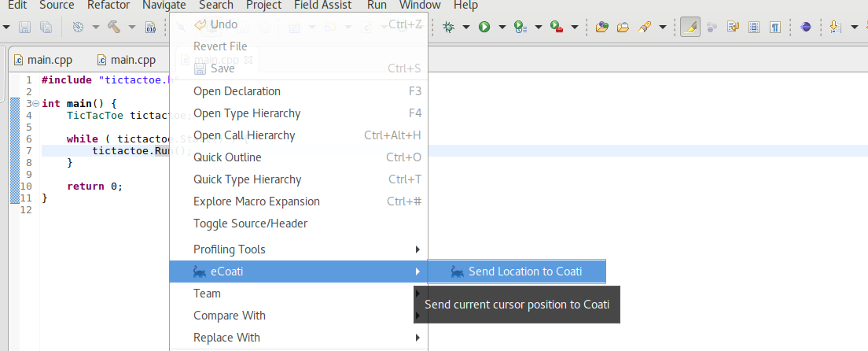Screen dimensions: 868x351
Task: Open the Field Assist menu
Action: [x=322, y=6]
